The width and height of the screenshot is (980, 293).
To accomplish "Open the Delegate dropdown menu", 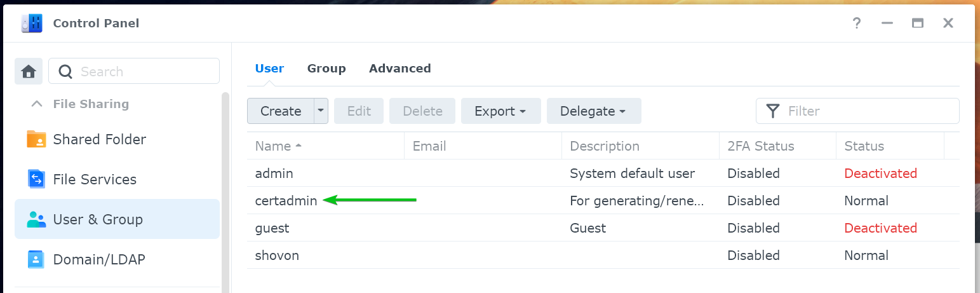I will pyautogui.click(x=594, y=111).
